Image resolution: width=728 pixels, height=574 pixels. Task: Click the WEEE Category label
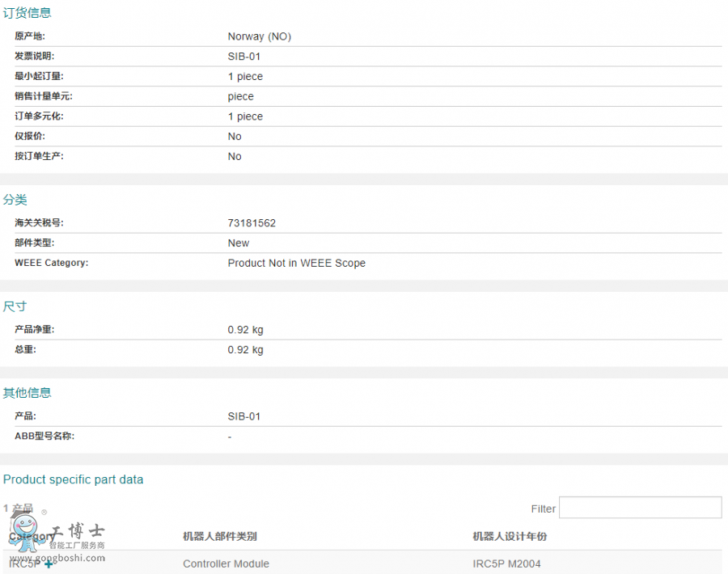pyautogui.click(x=52, y=263)
